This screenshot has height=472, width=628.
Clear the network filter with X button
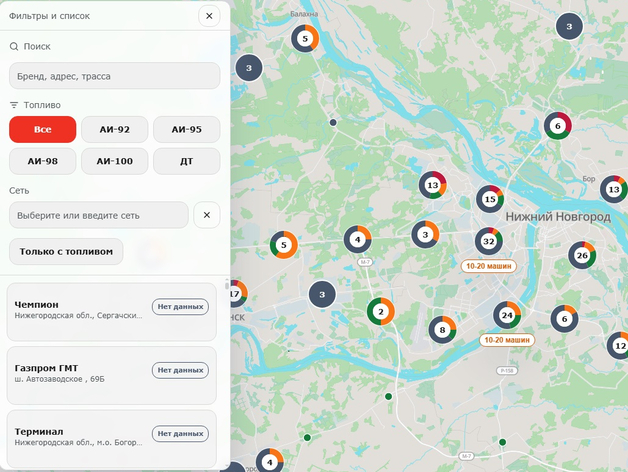point(207,215)
